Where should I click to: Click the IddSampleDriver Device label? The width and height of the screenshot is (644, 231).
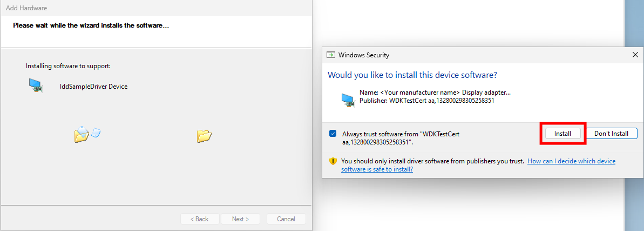click(93, 87)
